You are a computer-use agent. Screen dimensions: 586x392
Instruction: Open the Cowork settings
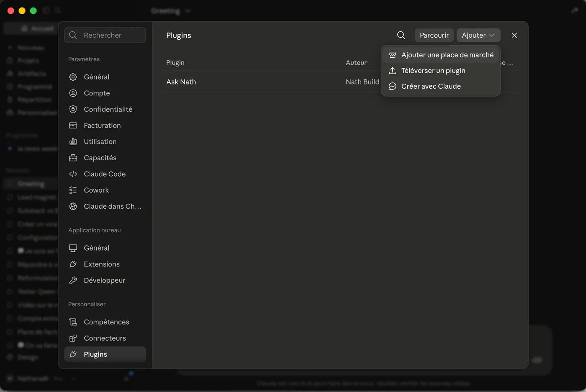(105, 190)
